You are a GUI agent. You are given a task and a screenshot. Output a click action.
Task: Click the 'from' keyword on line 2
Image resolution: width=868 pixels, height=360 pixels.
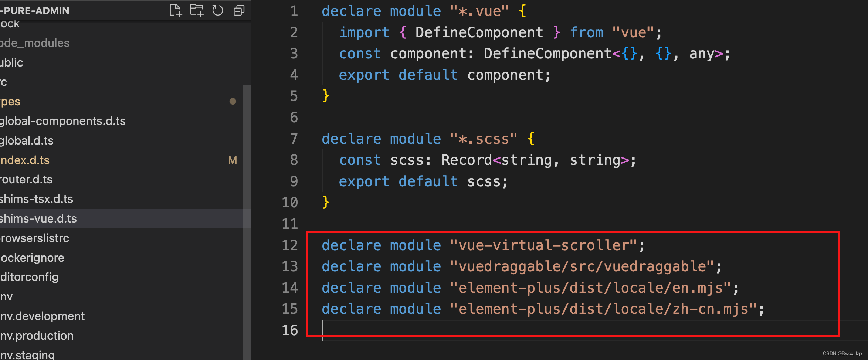[x=587, y=33]
